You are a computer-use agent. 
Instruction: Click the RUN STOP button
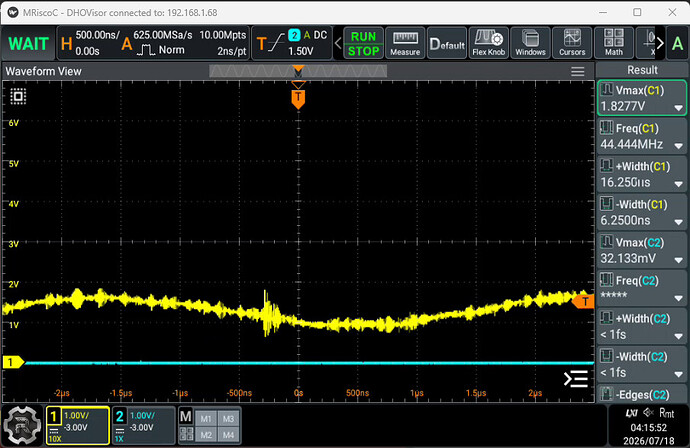click(363, 43)
